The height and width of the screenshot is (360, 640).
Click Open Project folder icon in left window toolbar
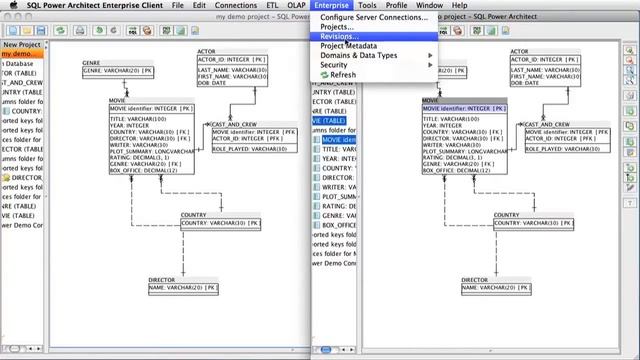(x=27, y=31)
